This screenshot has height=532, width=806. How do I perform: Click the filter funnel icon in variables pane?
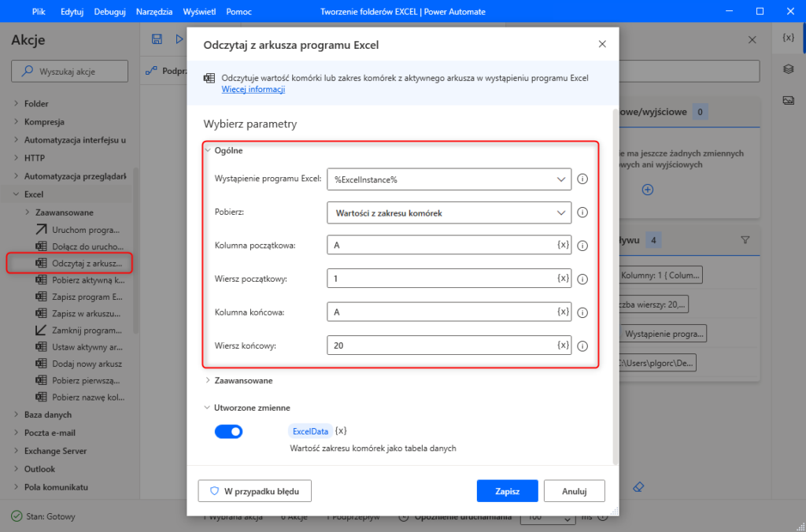tap(745, 239)
